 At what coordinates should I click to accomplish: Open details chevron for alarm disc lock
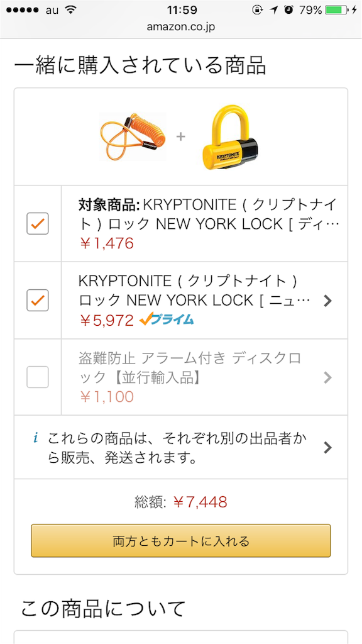327,377
